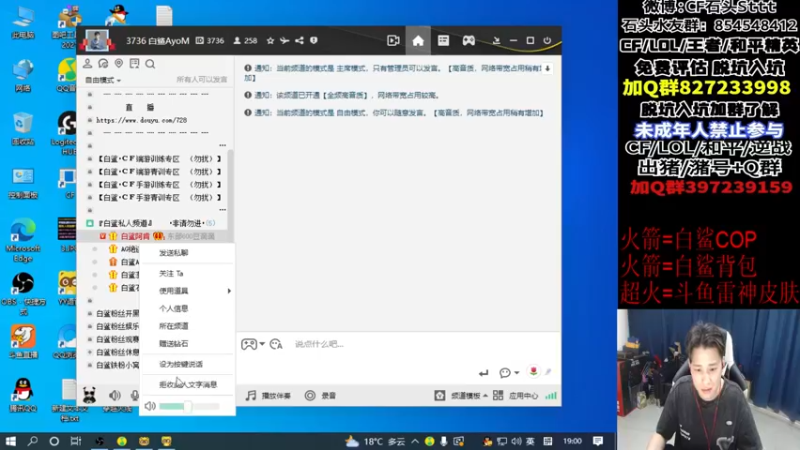
Task: Toggle the microphone button at bottom left
Action: pos(135,395)
